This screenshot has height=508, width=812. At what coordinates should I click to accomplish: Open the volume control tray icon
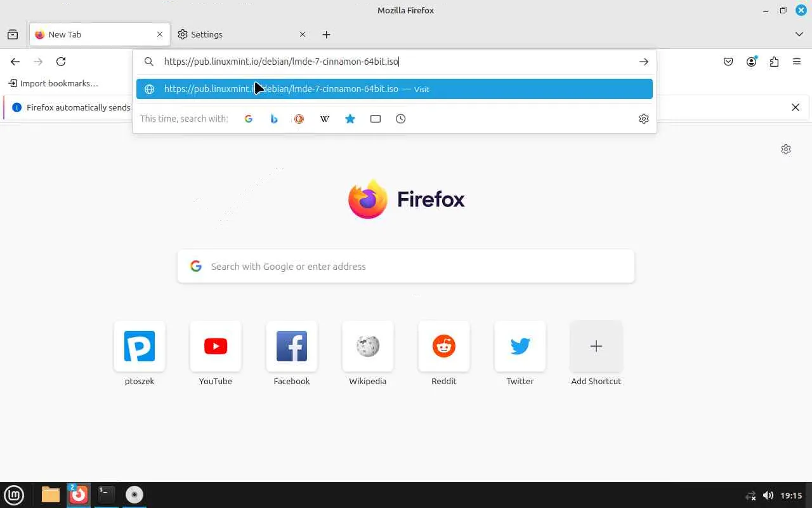click(x=768, y=495)
